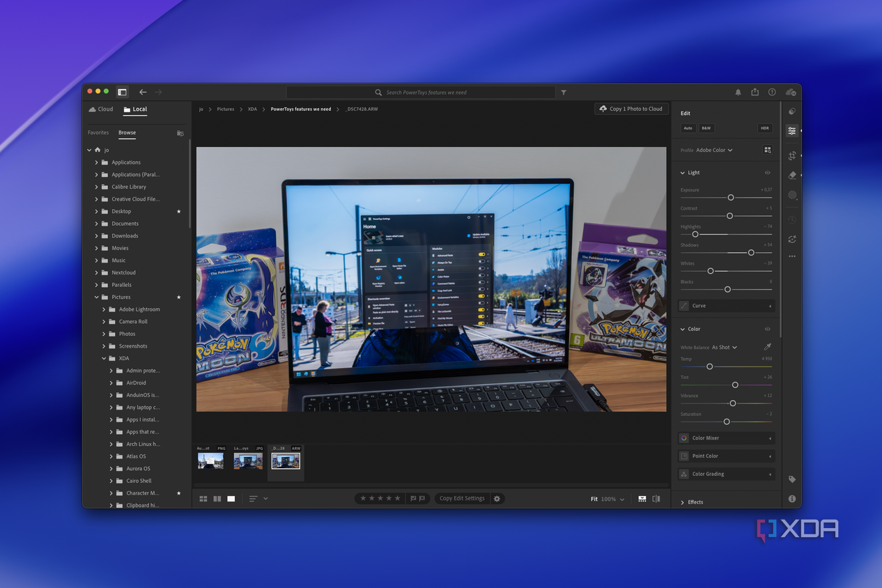The height and width of the screenshot is (588, 882).
Task: Toggle favorite star on Desktop folder
Action: click(179, 211)
